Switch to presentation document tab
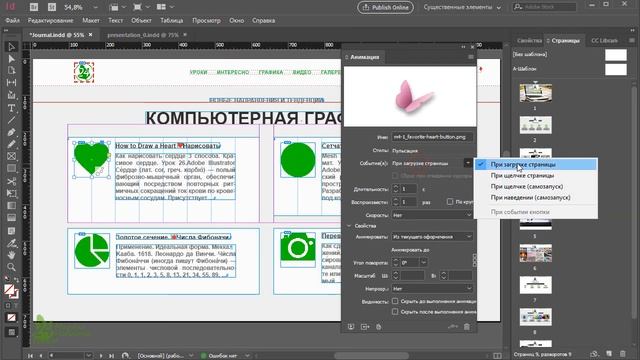Image resolution: width=640 pixels, height=360 pixels. click(x=142, y=35)
